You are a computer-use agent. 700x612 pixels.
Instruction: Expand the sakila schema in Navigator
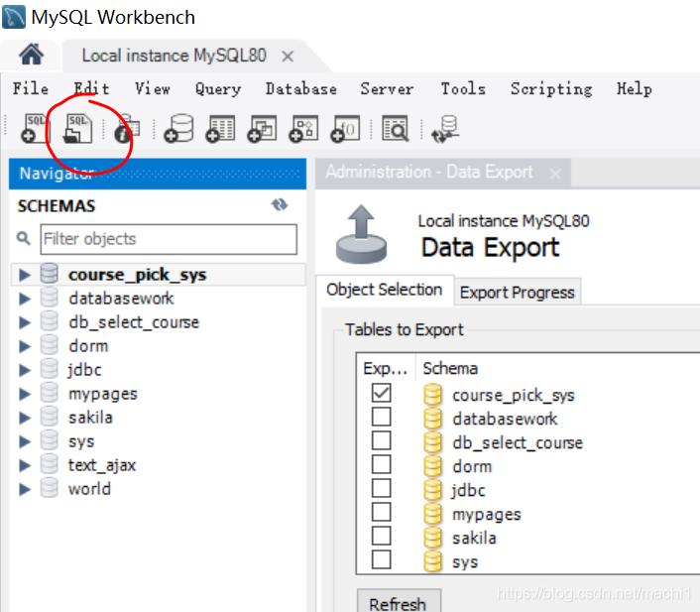25,418
